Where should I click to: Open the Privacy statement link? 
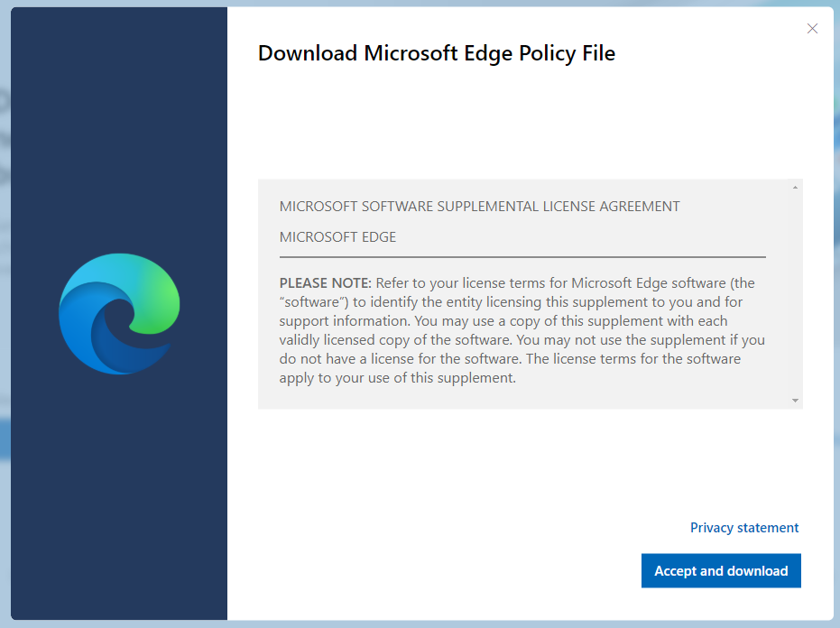[744, 528]
